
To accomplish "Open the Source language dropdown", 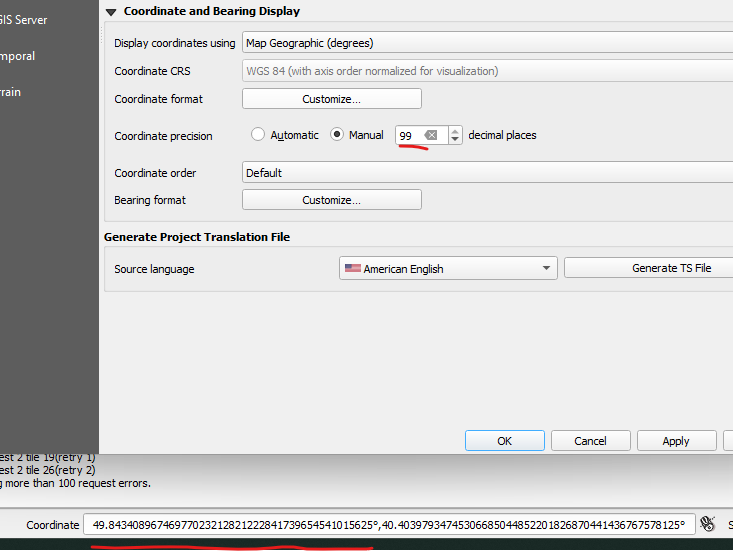I will [448, 268].
